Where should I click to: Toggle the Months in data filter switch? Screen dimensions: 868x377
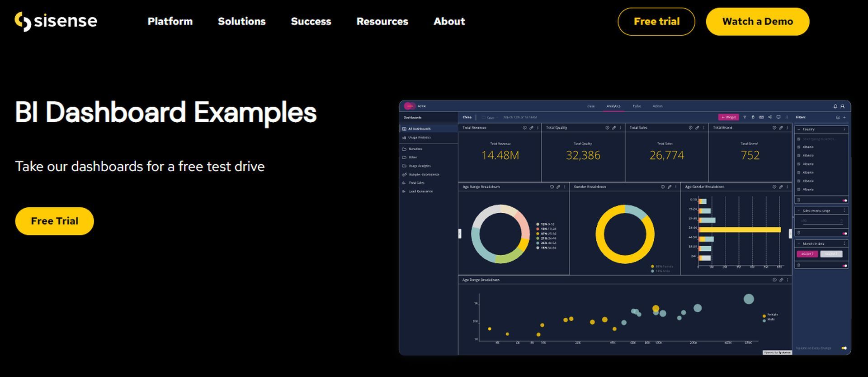click(844, 266)
